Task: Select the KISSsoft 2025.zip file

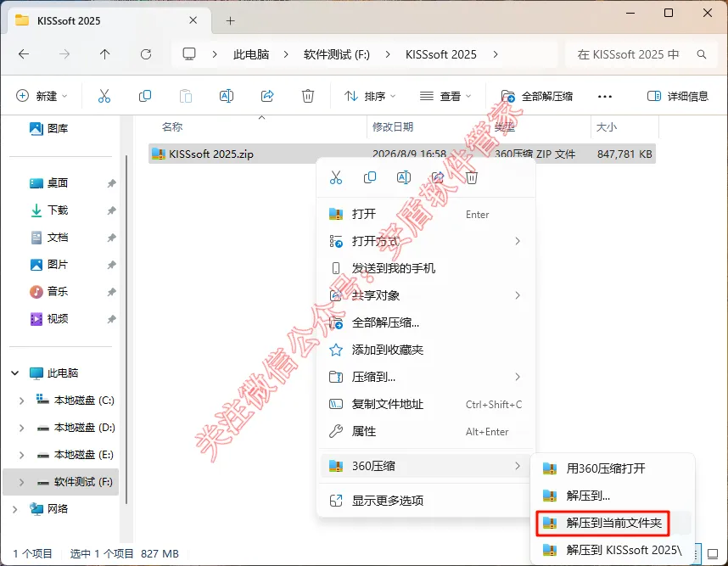Action: point(401,154)
